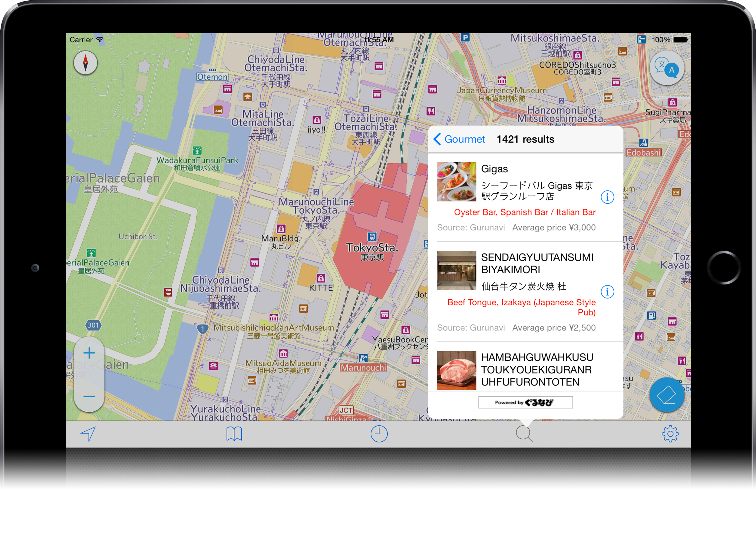
Task: Tap the Average price ¥2,500 text
Action: pos(554,327)
